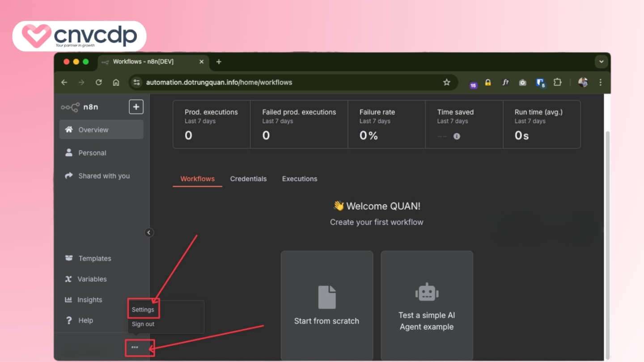
Task: Click the Time saved info icon
Action: coord(457,136)
